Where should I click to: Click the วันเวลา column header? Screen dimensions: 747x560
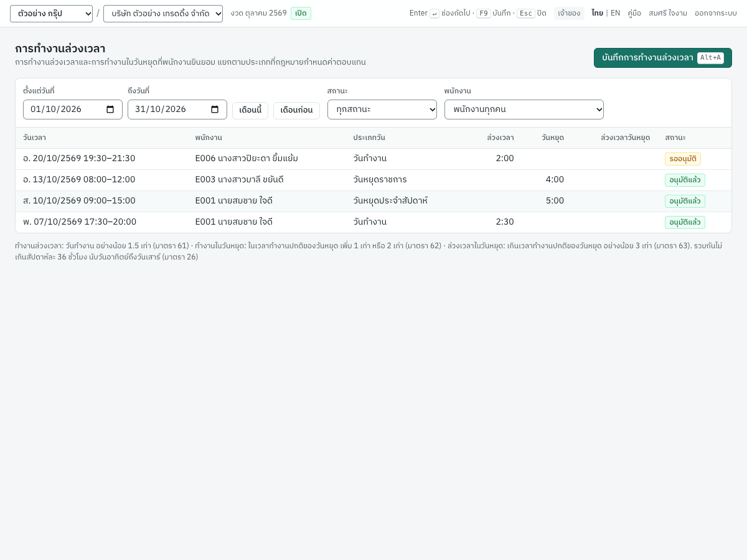point(34,138)
